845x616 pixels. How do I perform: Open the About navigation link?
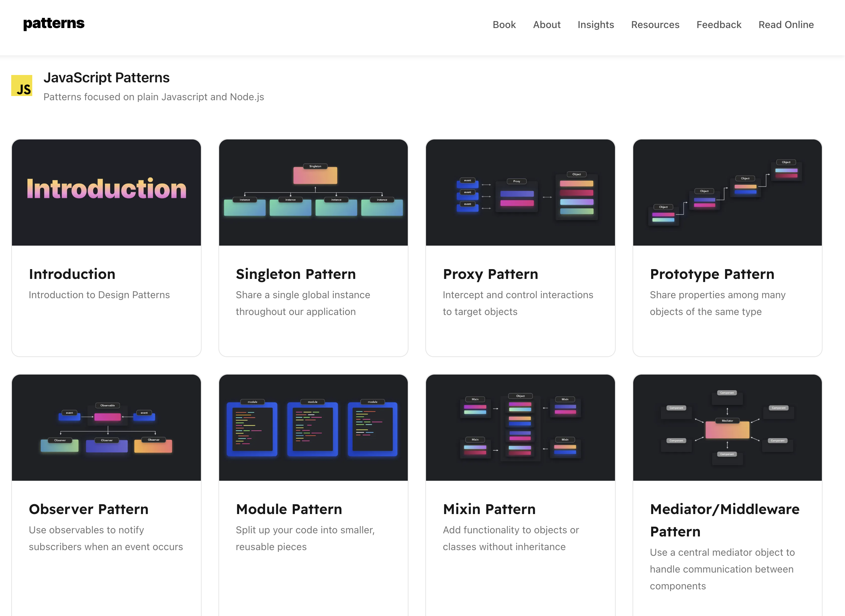tap(546, 25)
